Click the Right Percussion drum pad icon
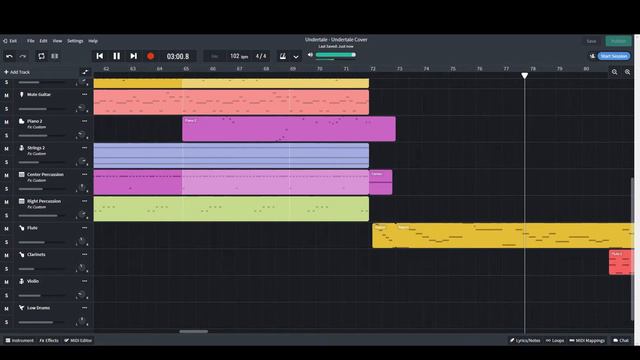This screenshot has width=640, height=360. (22, 201)
